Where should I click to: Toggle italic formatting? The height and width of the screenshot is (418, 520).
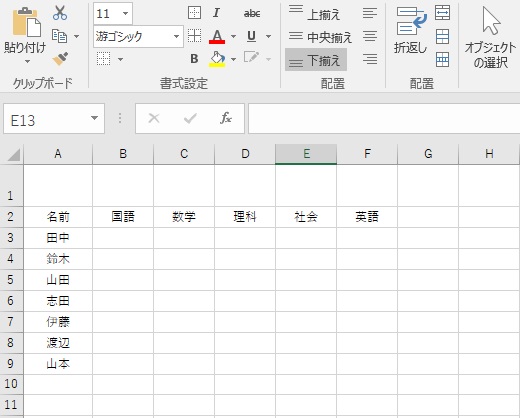pos(216,13)
